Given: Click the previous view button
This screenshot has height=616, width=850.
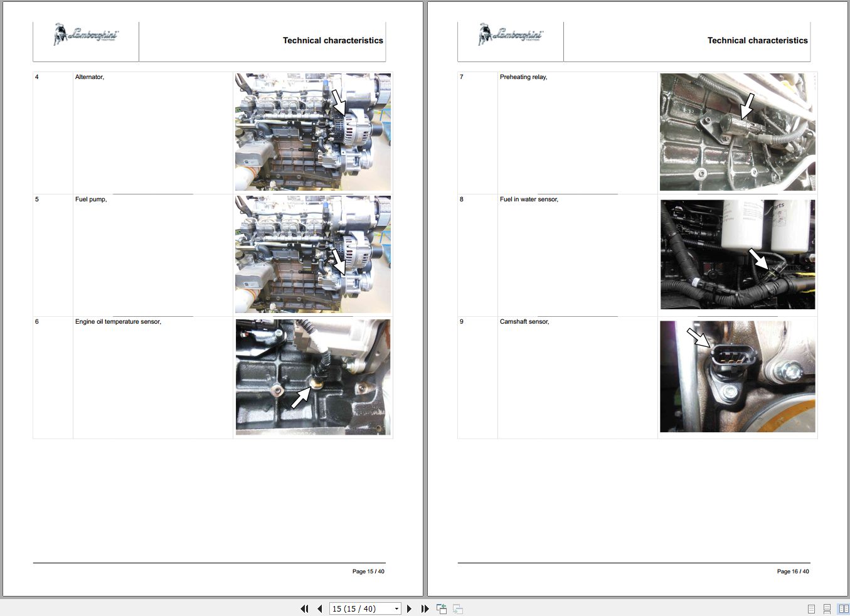Looking at the screenshot, I should 442,608.
